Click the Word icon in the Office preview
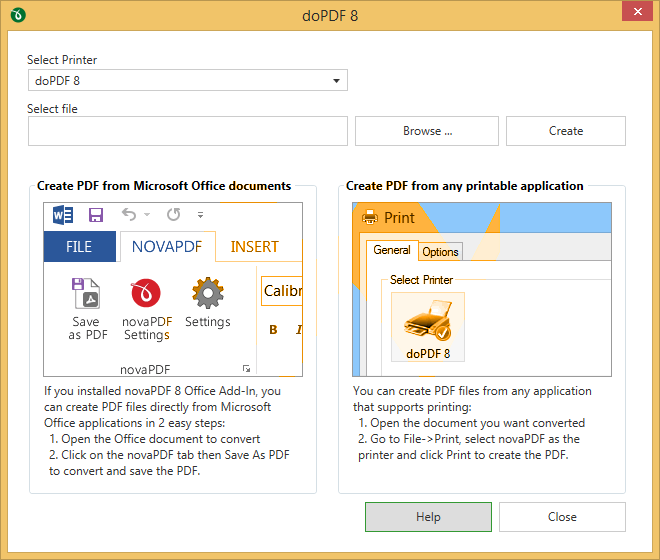 click(63, 215)
